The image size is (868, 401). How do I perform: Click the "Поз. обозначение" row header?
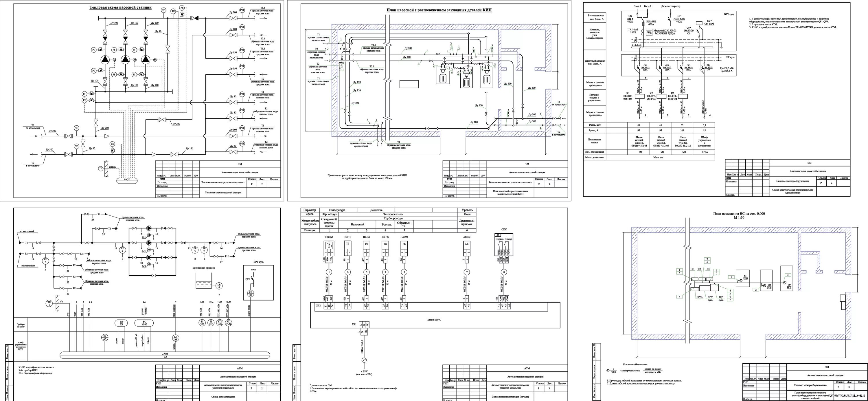(595, 152)
